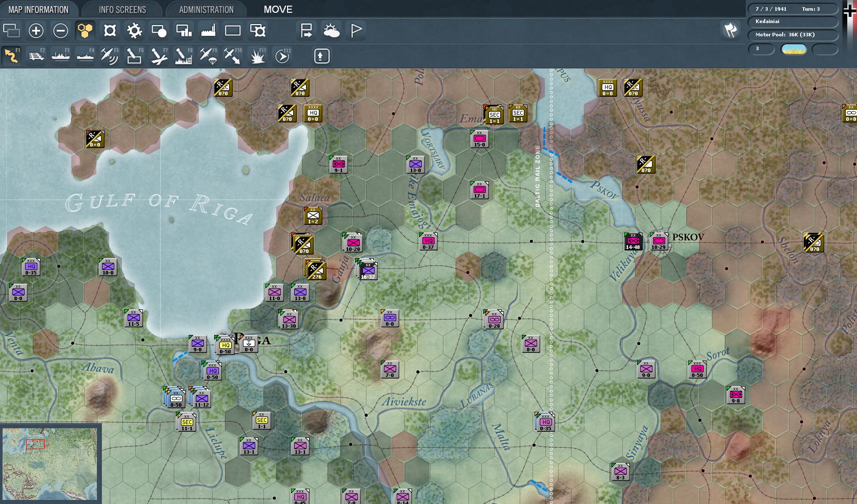Viewport: 857px width, 504px height.
Task: Zoom in the map with plus icon
Action: point(36,31)
